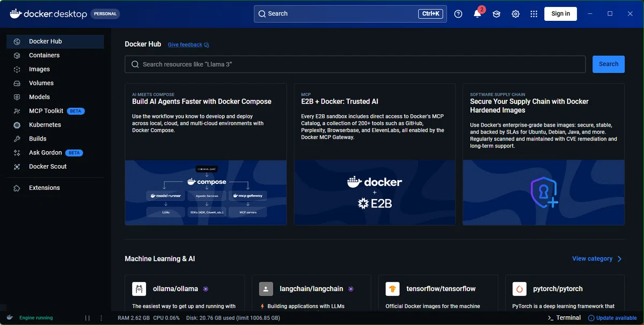644x325 pixels.
Task: Open the apps grid icon in header
Action: tap(533, 14)
